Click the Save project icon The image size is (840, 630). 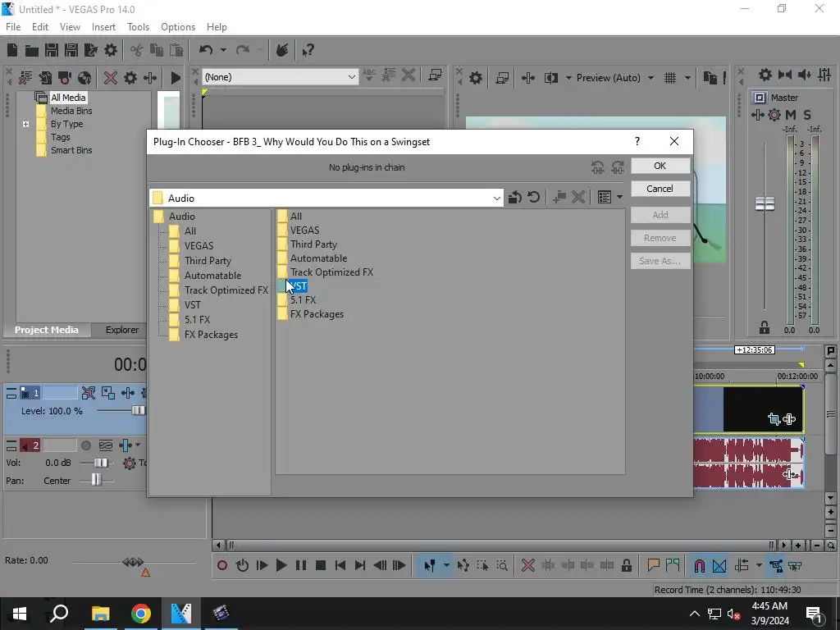[x=52, y=50]
